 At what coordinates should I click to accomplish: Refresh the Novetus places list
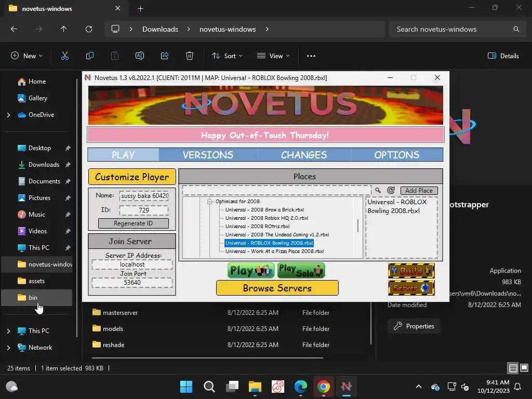pyautogui.click(x=391, y=190)
